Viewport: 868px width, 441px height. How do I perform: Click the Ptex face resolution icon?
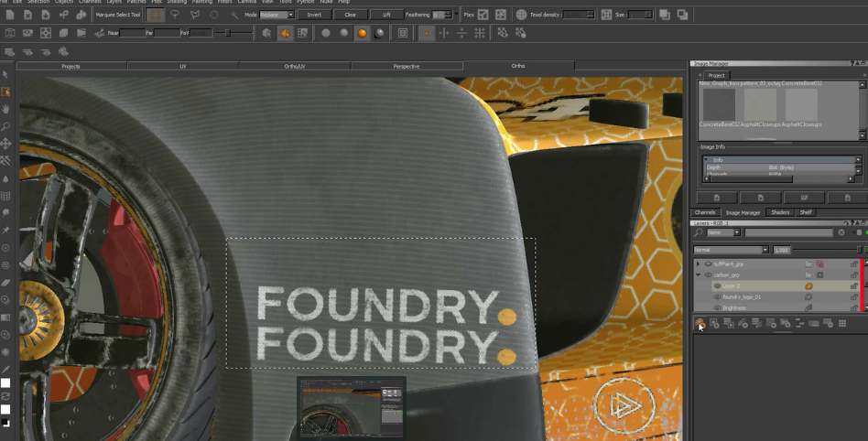click(x=483, y=15)
